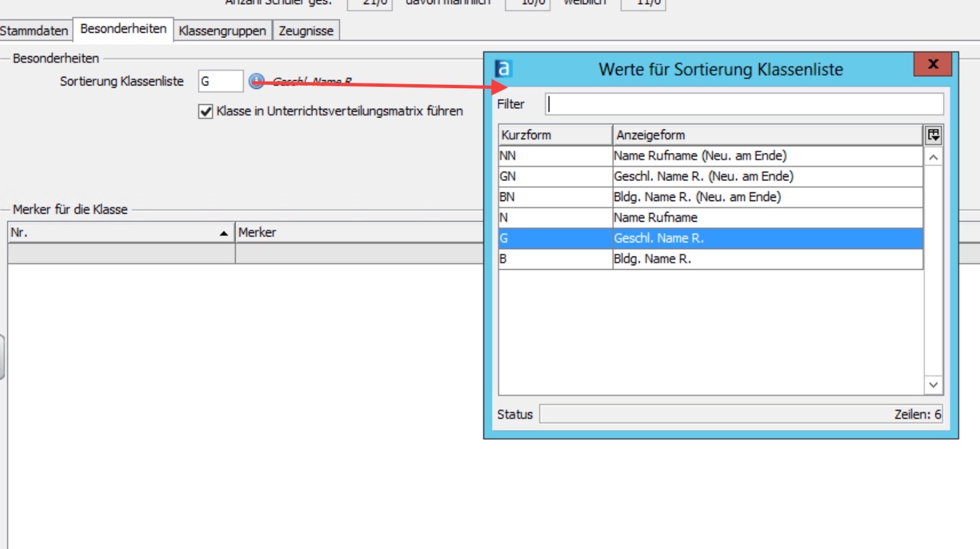Click the Filter input field

(x=744, y=104)
